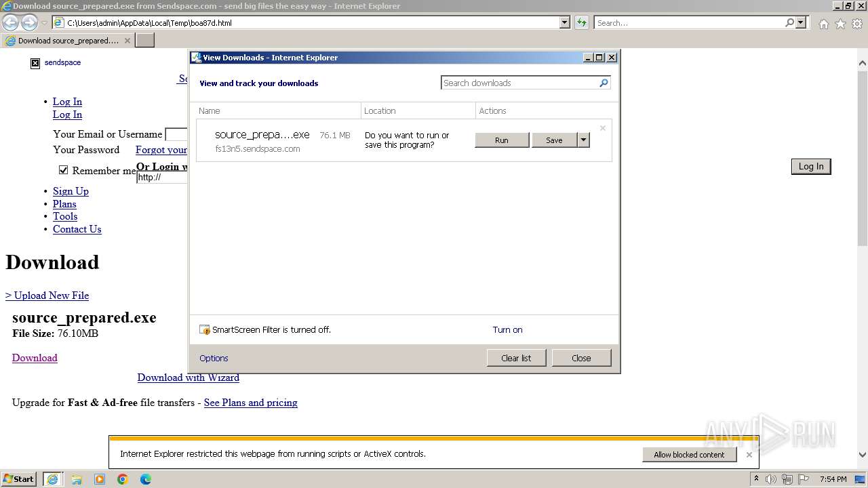
Task: Click the Refresh page icon
Action: 581,22
